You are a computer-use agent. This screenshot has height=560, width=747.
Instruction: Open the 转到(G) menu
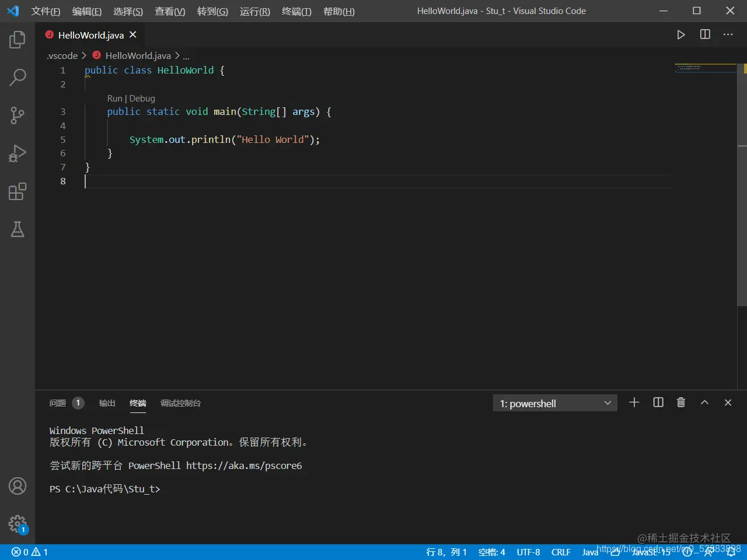212,11
